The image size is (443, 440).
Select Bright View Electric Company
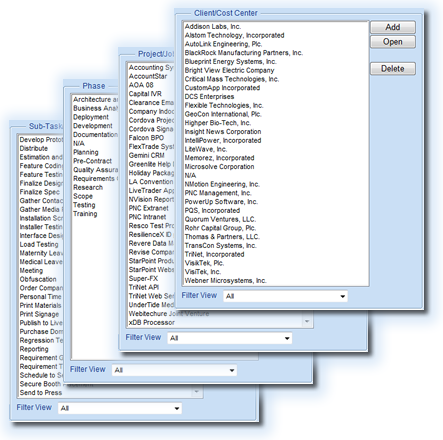click(229, 70)
